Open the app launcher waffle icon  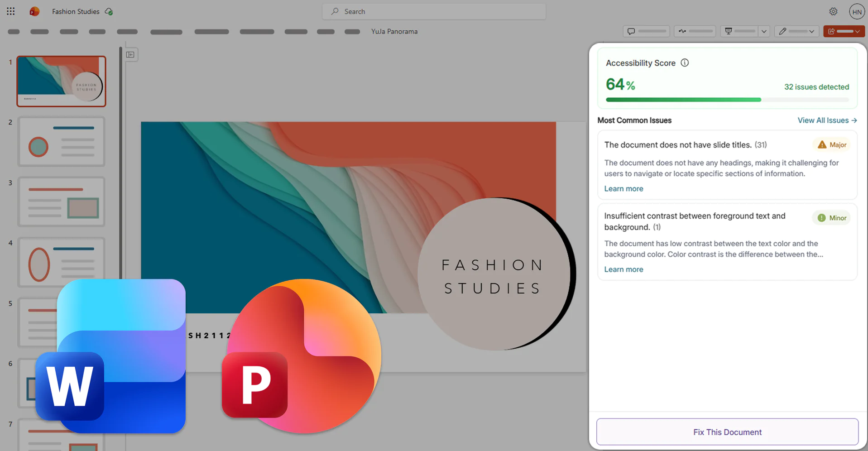(x=11, y=11)
